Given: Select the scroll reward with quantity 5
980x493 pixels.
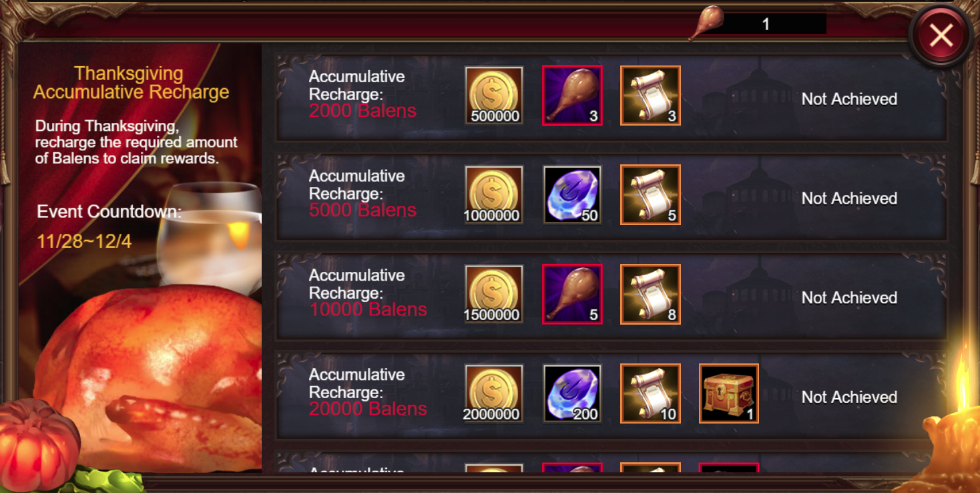Looking at the screenshot, I should (x=650, y=195).
